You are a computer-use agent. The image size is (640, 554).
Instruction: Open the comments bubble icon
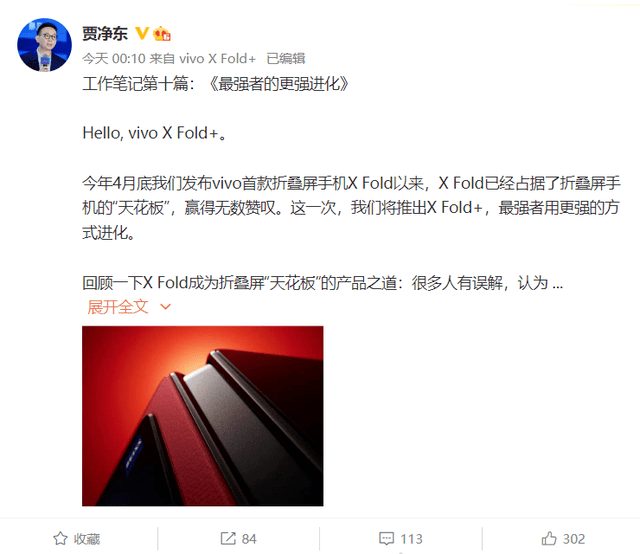coord(386,538)
